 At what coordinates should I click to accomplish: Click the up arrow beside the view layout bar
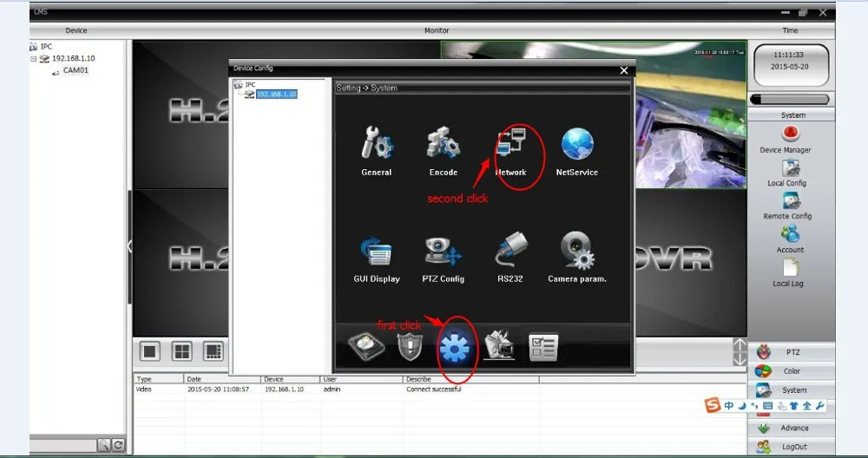click(x=740, y=344)
